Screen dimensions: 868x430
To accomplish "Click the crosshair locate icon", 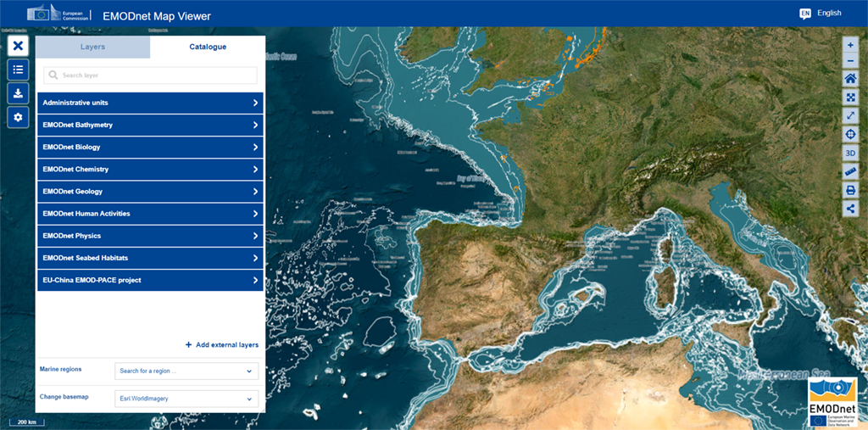I will tap(851, 134).
